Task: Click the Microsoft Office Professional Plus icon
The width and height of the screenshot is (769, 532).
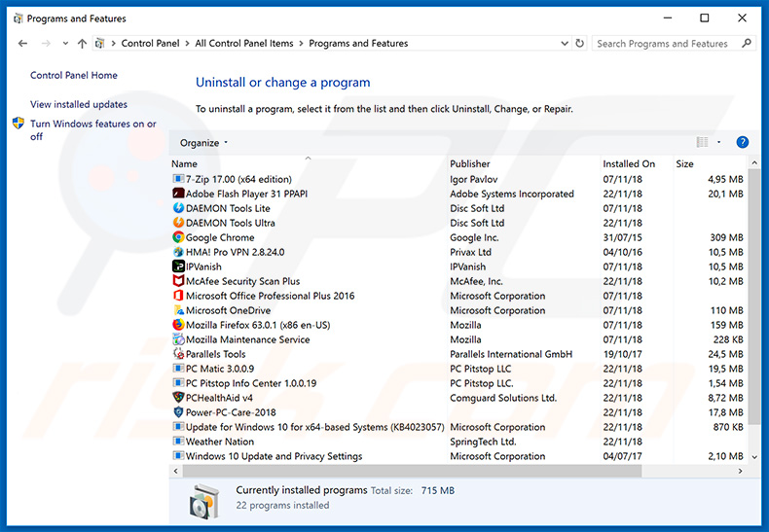Action: (x=178, y=296)
